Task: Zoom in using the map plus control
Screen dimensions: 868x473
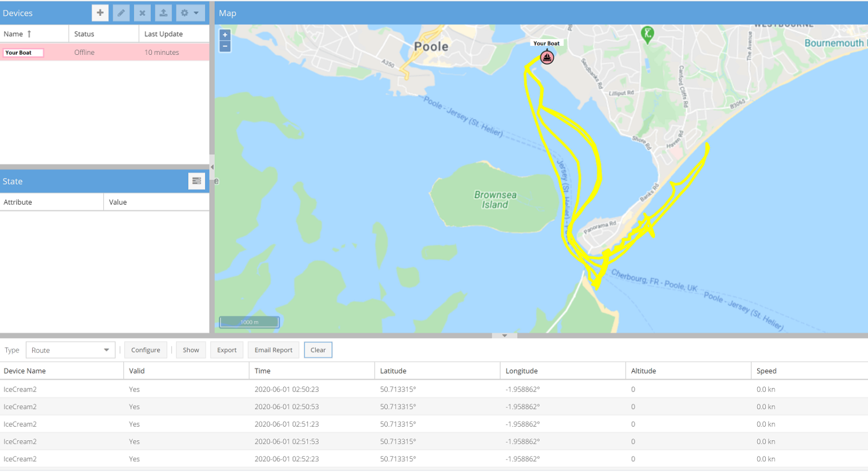Action: pos(224,34)
